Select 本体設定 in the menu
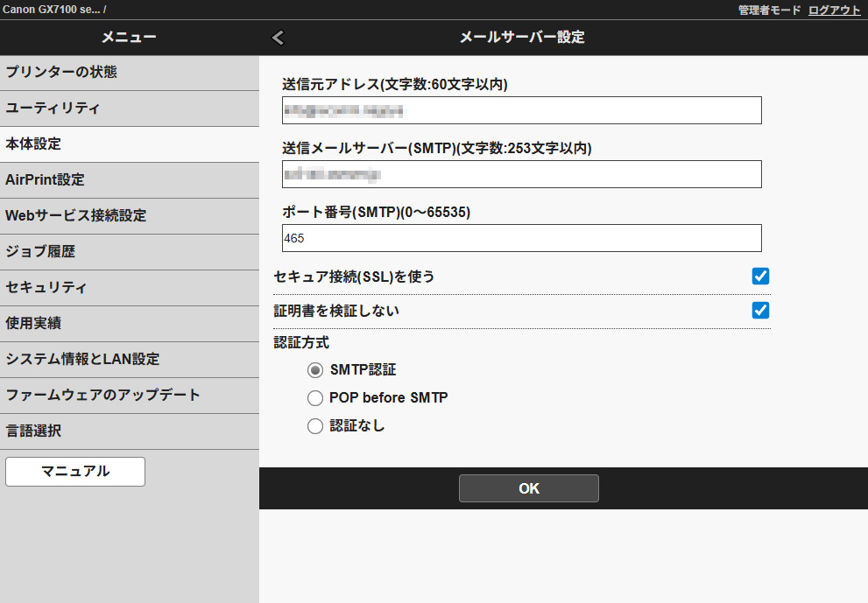Screen dimensions: 868x603 coord(130,144)
